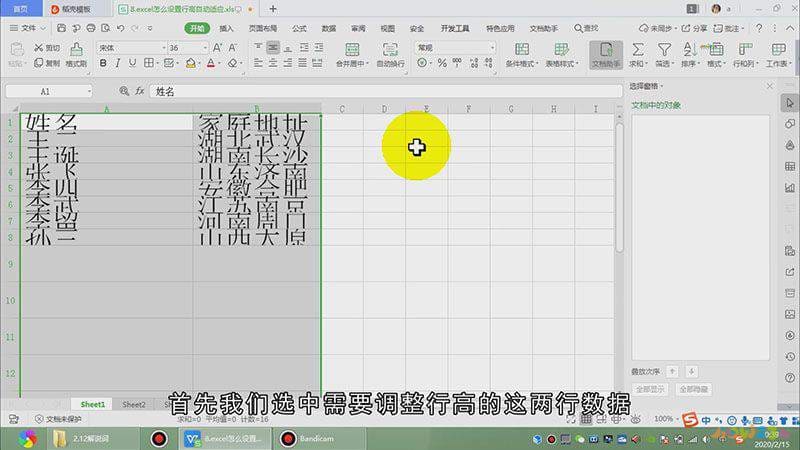Increase font size with the larger A icon

[217, 47]
